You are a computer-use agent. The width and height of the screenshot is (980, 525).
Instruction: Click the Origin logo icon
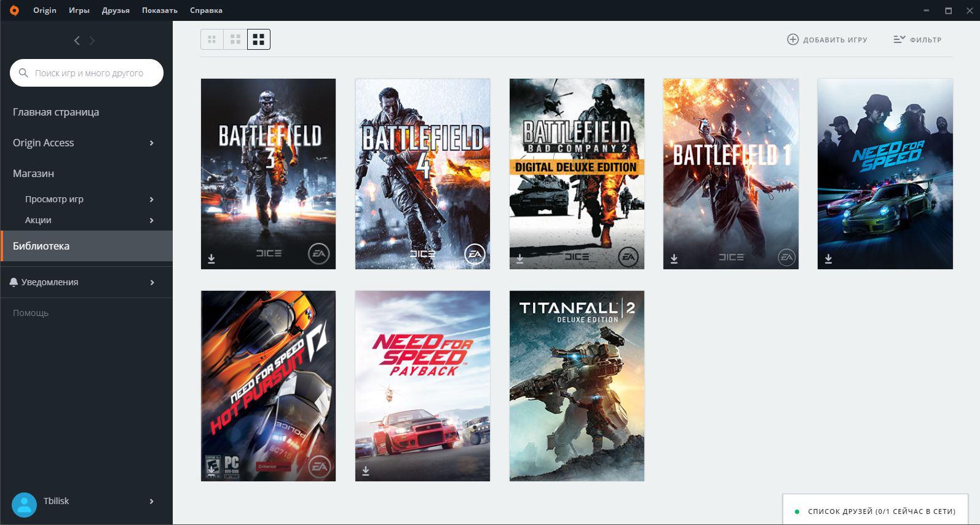click(x=14, y=10)
